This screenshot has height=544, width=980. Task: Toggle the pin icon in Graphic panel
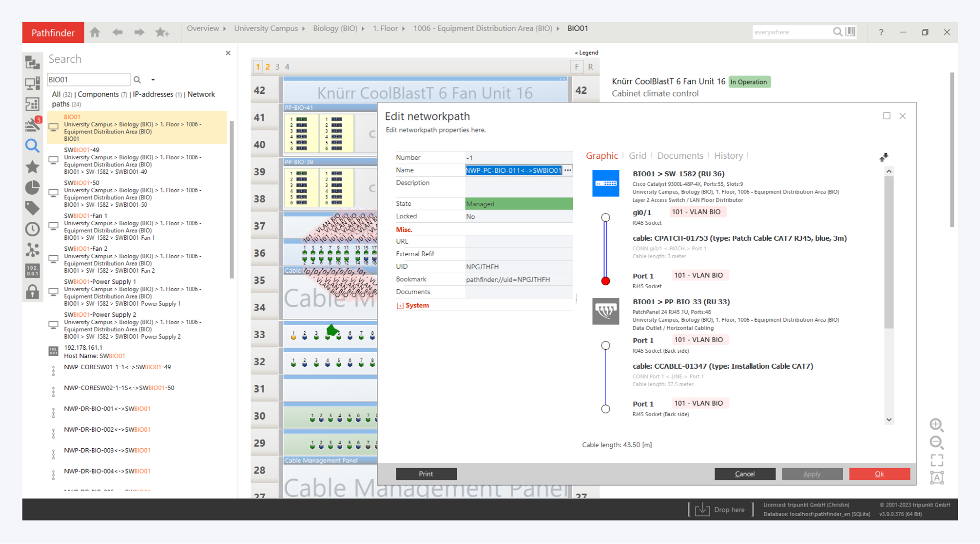883,157
